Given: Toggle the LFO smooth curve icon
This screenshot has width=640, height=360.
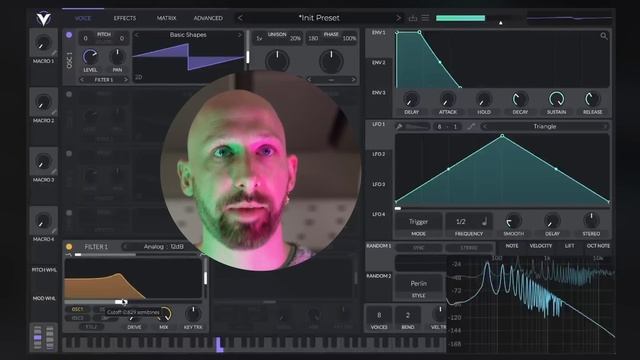Looking at the screenshot, I should (471, 127).
